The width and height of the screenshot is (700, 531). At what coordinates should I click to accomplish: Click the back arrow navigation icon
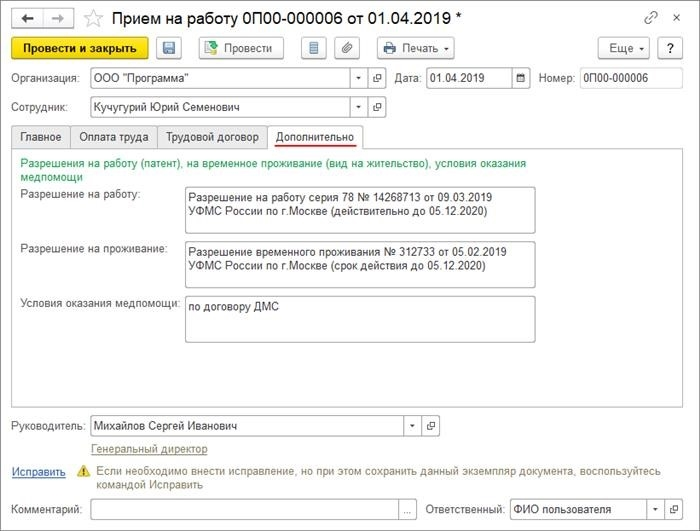[x=27, y=18]
